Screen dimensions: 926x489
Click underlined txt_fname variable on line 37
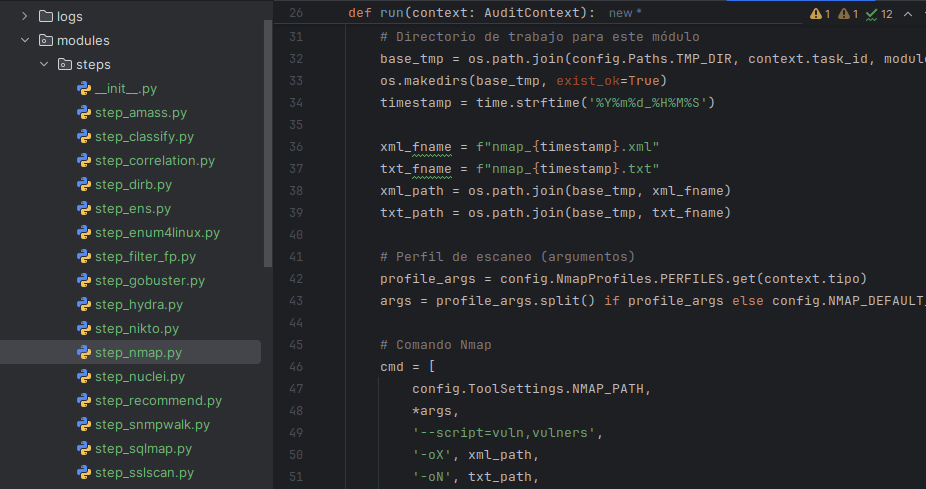[416, 169]
